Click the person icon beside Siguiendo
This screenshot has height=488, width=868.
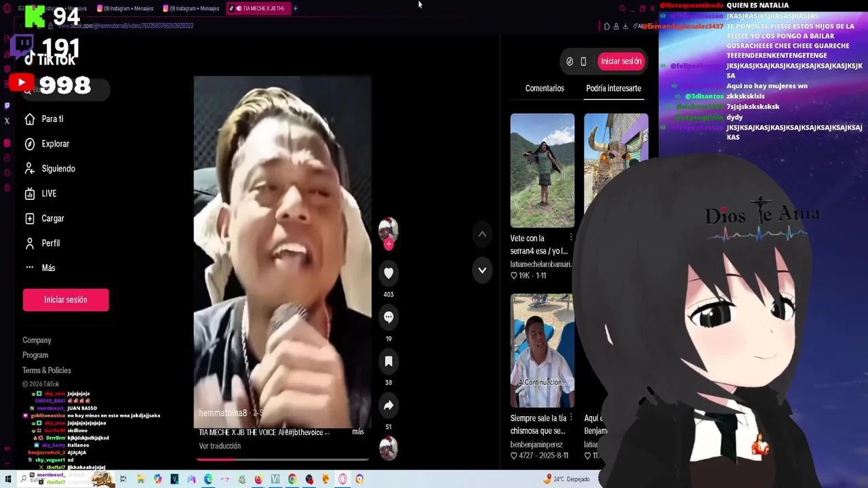pos(29,169)
